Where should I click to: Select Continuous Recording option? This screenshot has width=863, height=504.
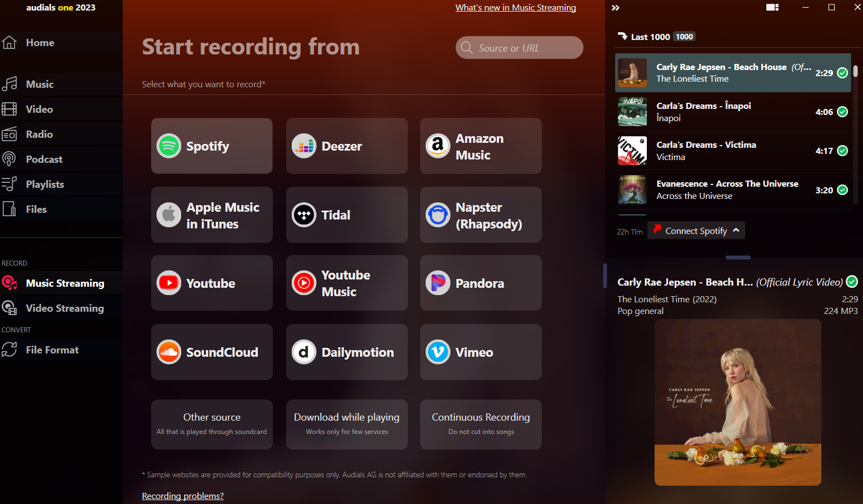pyautogui.click(x=481, y=425)
